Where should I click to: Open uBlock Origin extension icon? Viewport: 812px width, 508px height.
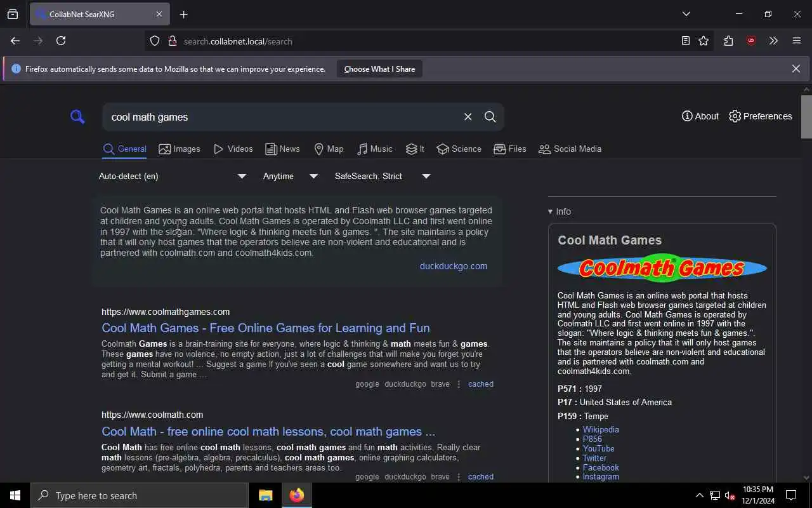pyautogui.click(x=751, y=41)
